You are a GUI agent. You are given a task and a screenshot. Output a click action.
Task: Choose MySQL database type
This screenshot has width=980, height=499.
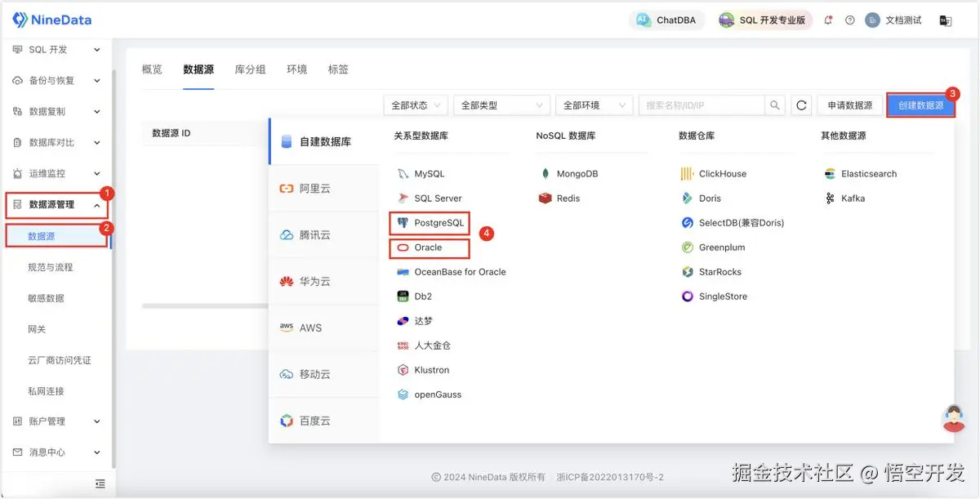coord(421,174)
